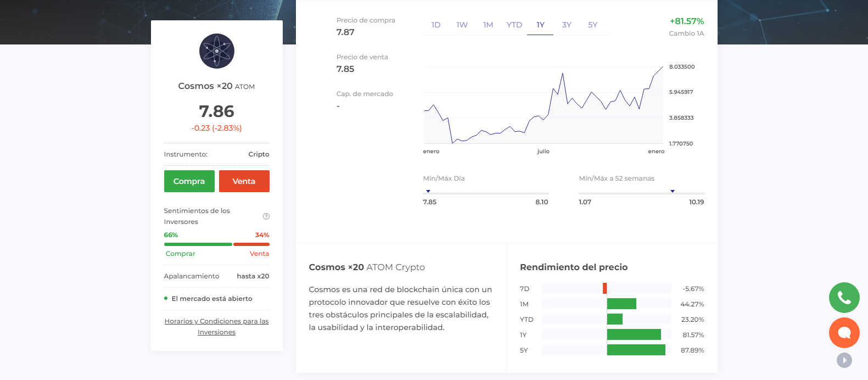Click the gray play arrow button

click(844, 360)
